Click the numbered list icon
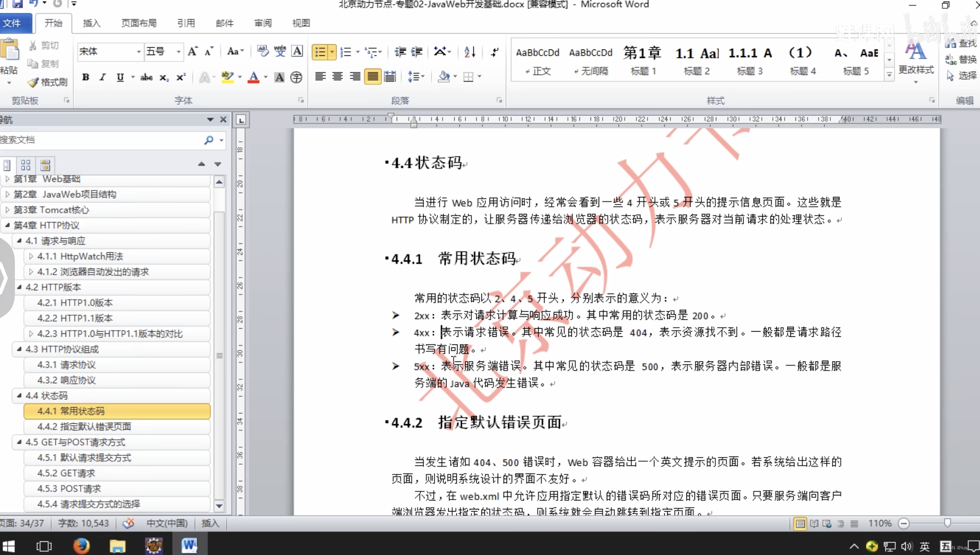Image resolution: width=980 pixels, height=555 pixels. (346, 52)
